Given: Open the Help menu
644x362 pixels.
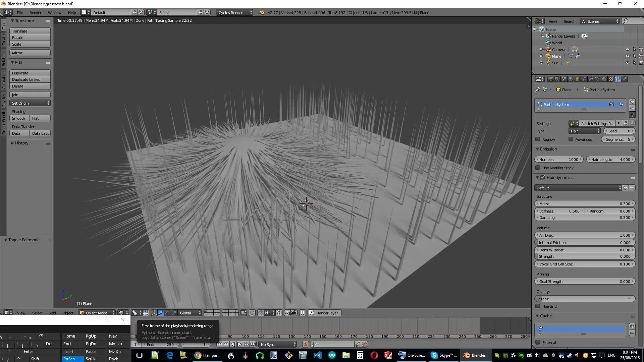Looking at the screenshot, I should [x=72, y=12].
